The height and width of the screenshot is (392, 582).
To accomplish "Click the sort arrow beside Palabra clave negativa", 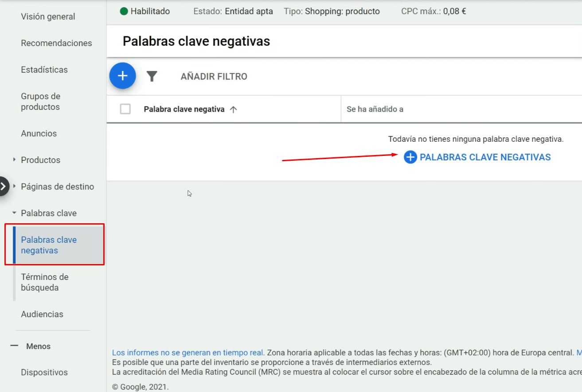I will coord(234,109).
